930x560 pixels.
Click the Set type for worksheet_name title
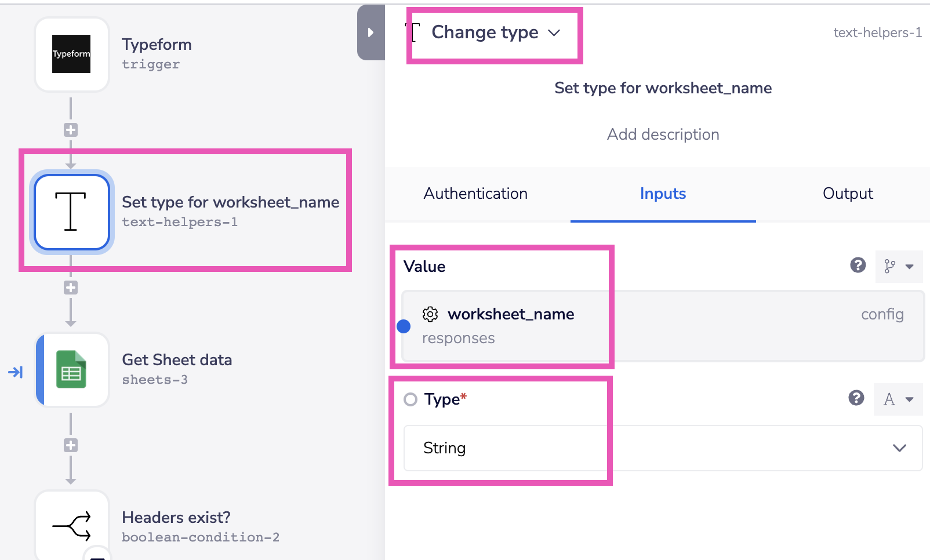[663, 88]
